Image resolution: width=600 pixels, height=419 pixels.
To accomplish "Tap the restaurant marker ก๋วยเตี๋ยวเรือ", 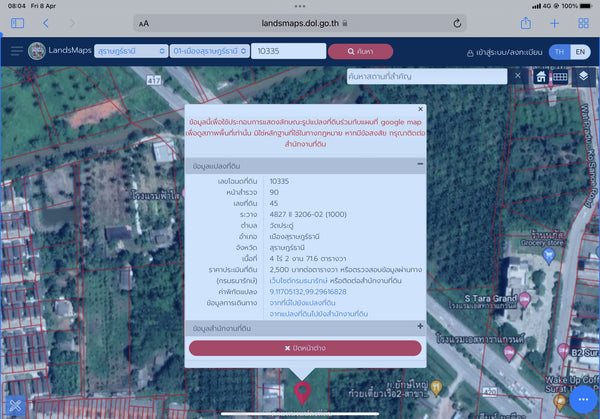I will (436, 387).
